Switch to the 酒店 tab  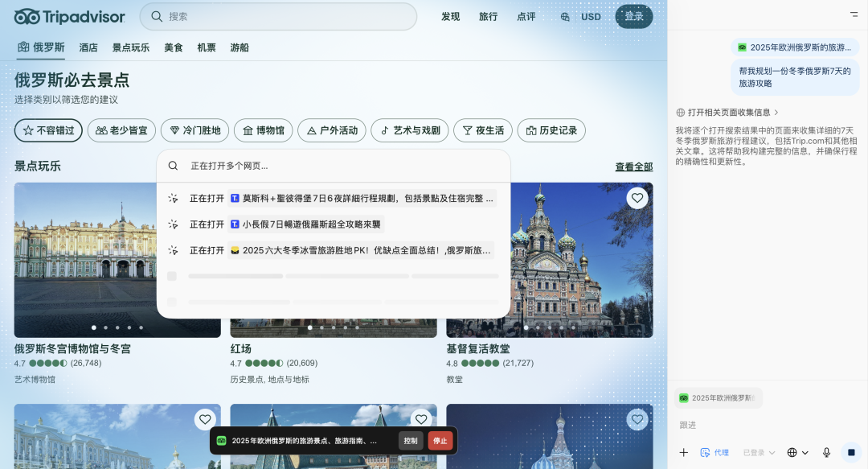88,47
